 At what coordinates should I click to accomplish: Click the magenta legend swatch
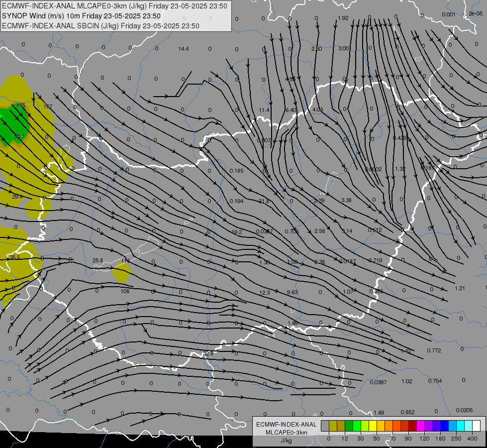click(421, 426)
